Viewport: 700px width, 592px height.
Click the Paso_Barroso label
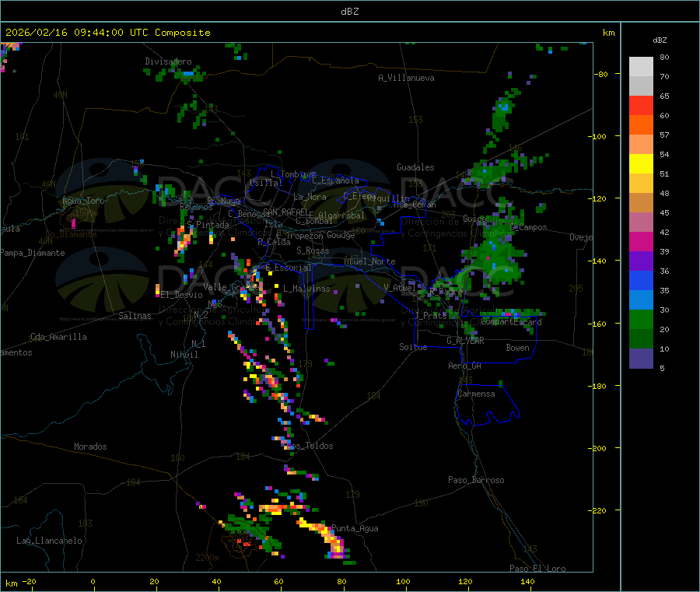click(476, 480)
